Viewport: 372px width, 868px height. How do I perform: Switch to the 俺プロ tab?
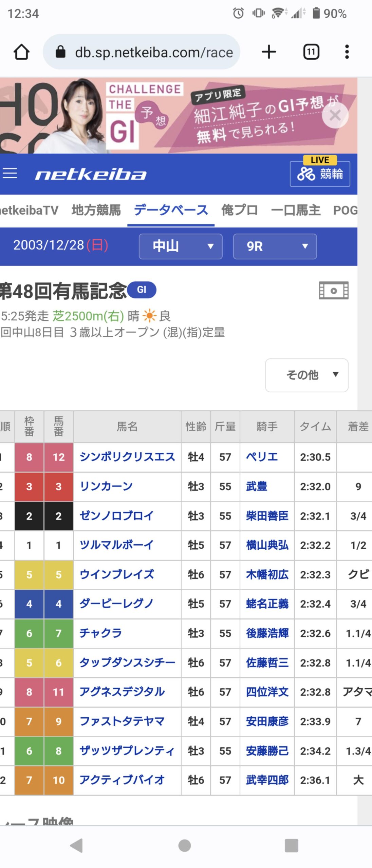tap(239, 210)
